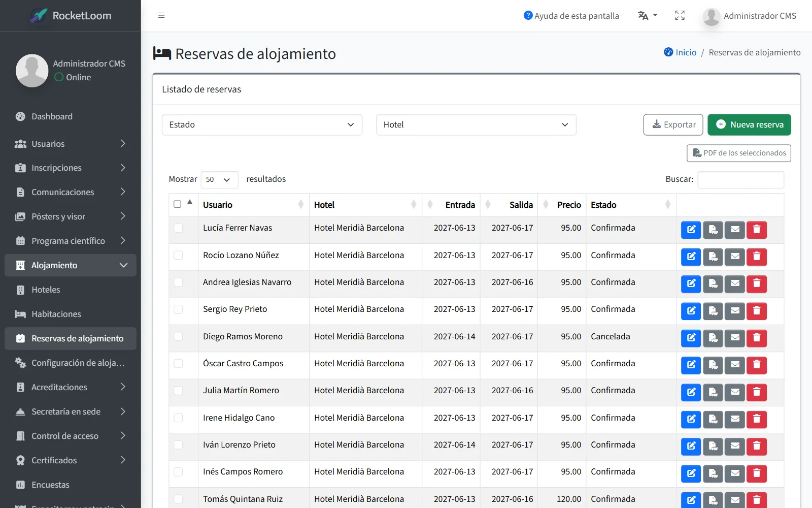Open the language selector

tap(648, 16)
